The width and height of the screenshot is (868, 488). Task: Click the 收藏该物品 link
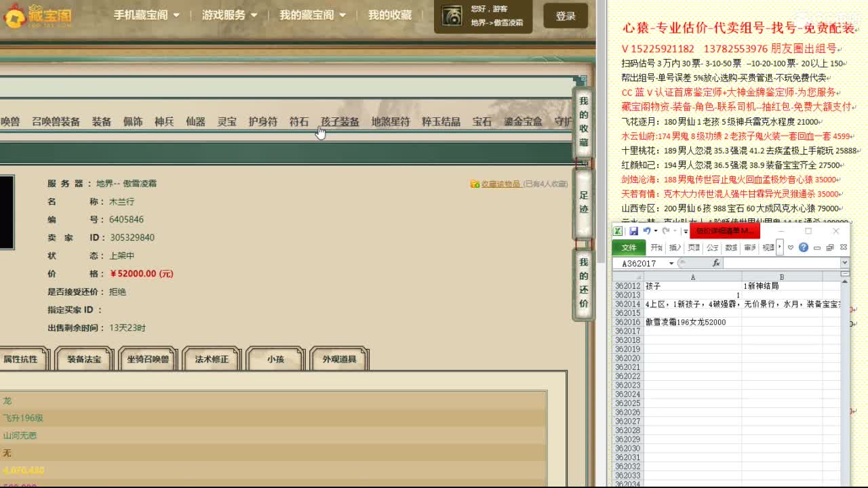coord(501,182)
